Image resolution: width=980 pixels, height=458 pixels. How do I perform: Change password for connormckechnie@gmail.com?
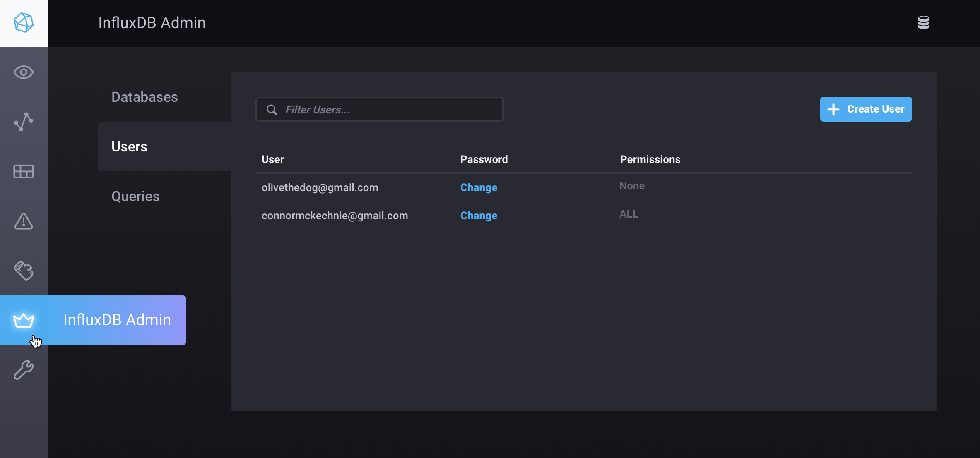pos(479,216)
